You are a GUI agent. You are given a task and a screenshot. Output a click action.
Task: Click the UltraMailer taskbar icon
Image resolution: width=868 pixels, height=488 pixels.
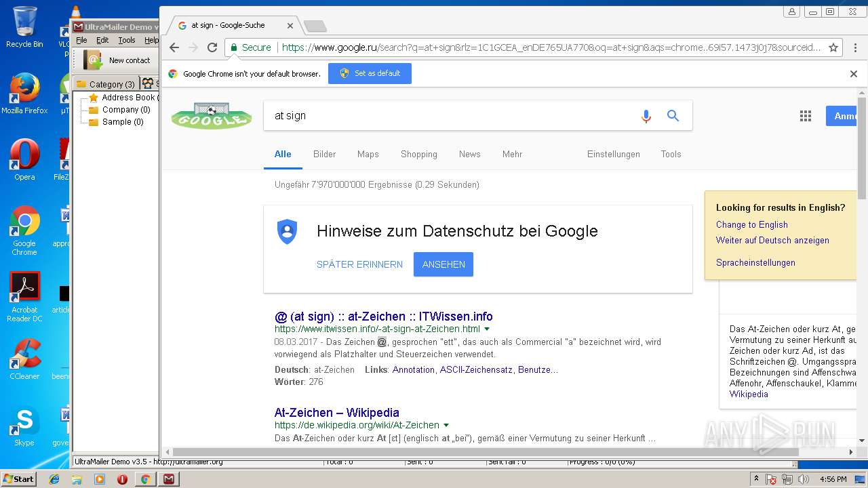169,479
